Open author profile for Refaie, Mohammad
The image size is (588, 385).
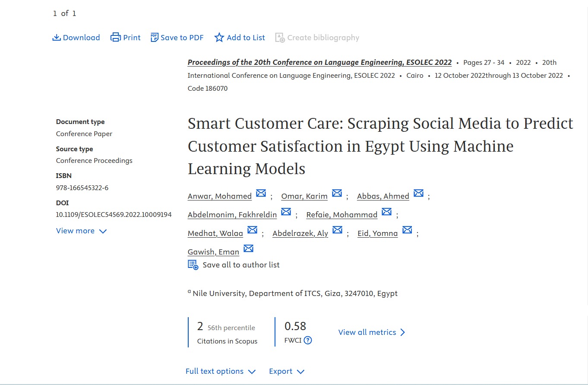coord(342,215)
